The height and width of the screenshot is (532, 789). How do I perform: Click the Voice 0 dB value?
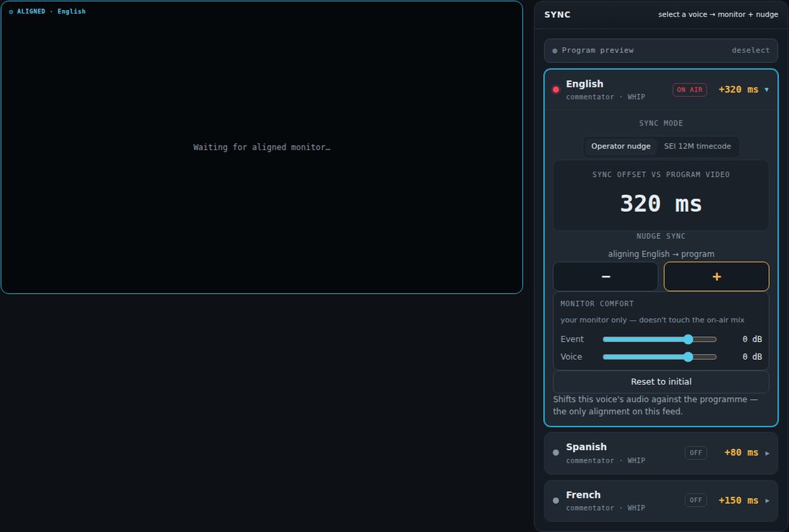[752, 357]
